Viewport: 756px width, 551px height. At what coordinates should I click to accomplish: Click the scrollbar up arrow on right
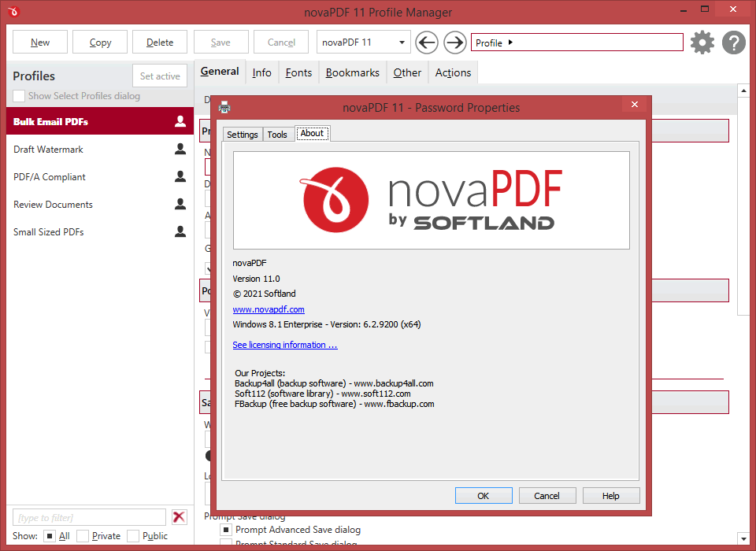[743, 91]
